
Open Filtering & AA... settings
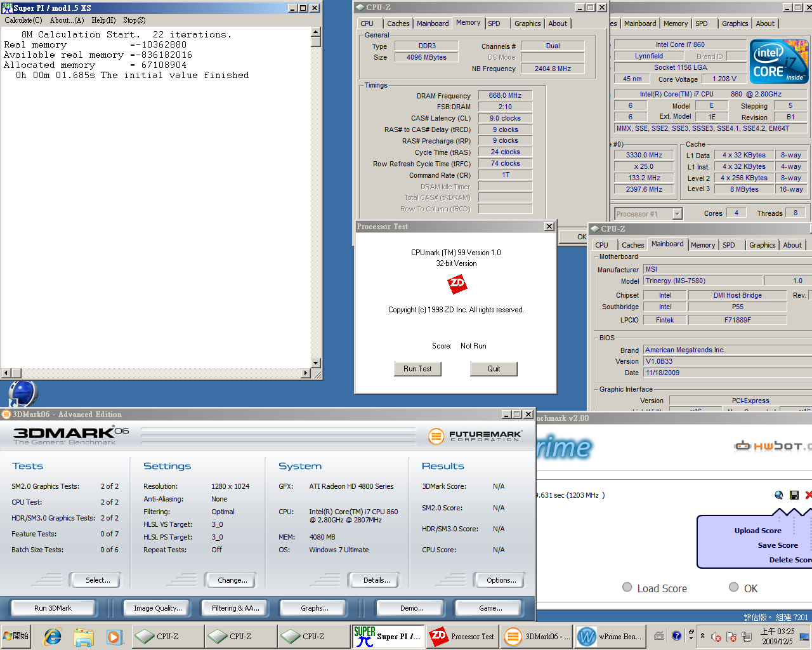pos(235,608)
